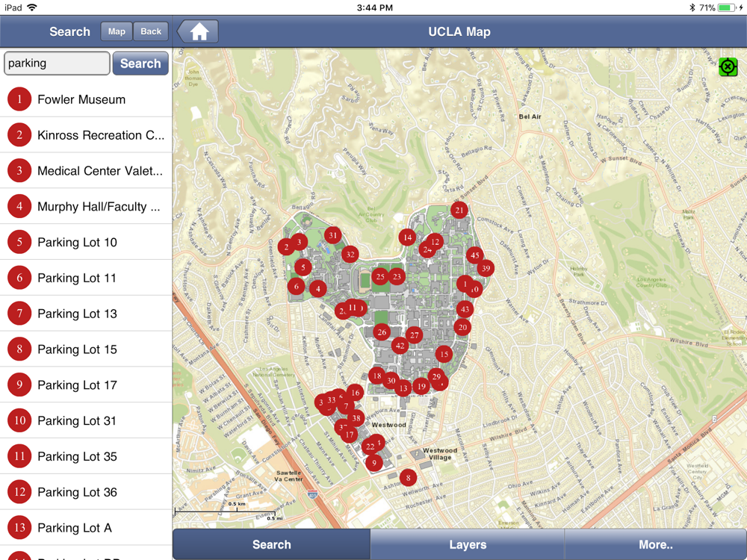Select Parking Lot 15 in results
This screenshot has width=747, height=560.
tap(86, 349)
